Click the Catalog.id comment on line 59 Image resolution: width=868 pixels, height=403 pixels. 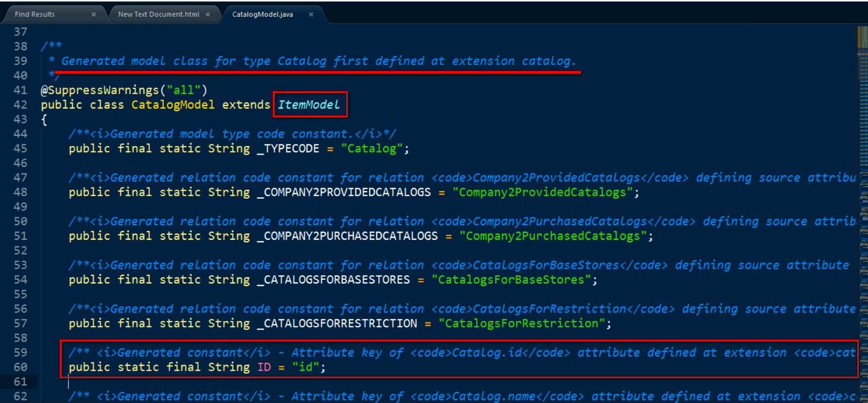tap(461, 352)
